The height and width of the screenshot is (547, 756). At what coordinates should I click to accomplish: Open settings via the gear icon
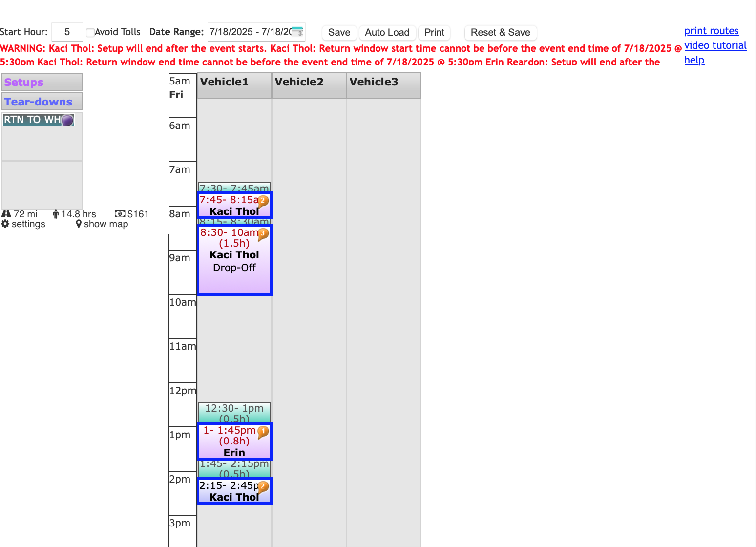pyautogui.click(x=5, y=224)
